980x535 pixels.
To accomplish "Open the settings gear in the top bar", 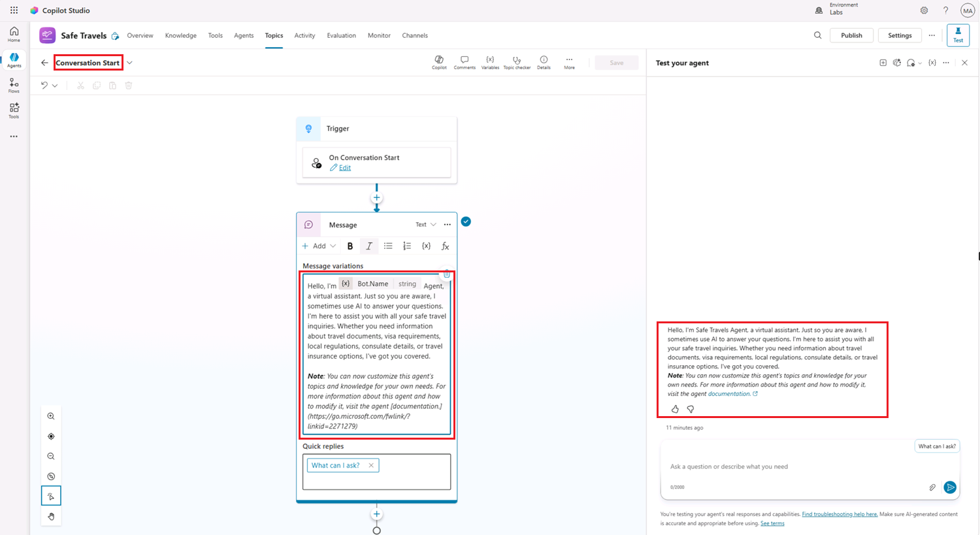I will (x=924, y=10).
